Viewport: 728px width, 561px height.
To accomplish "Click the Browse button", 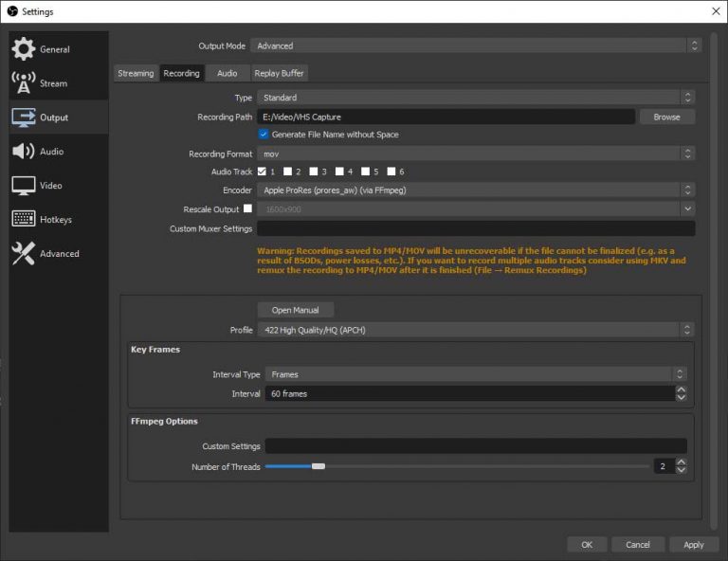I will click(666, 117).
